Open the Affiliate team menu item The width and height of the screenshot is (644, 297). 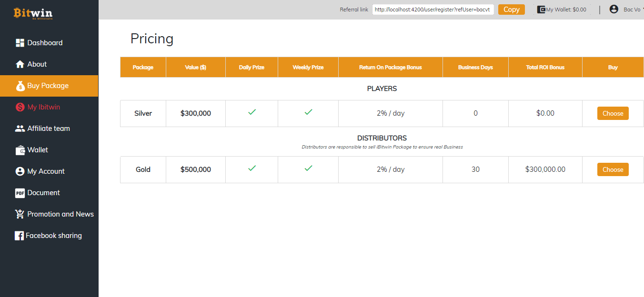(49, 129)
